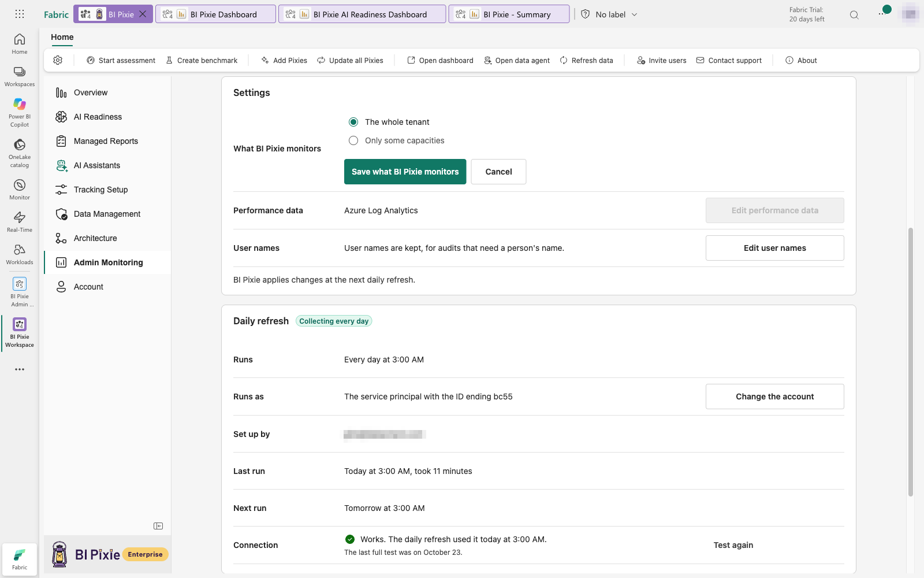Open notifications indicator in header

[884, 12]
